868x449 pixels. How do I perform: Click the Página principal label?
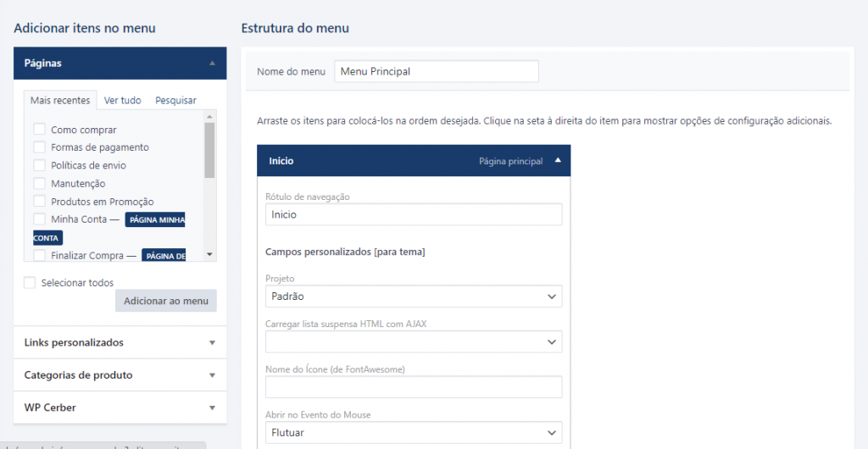tap(510, 161)
